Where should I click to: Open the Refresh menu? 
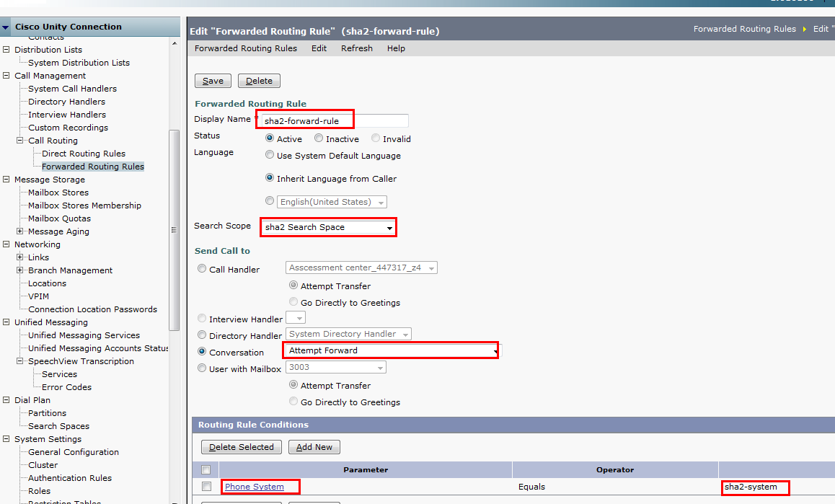point(357,48)
